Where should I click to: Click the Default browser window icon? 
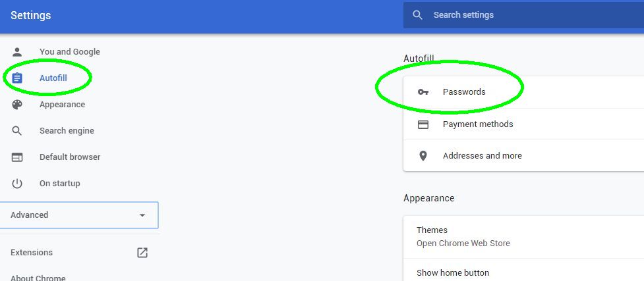(x=17, y=157)
